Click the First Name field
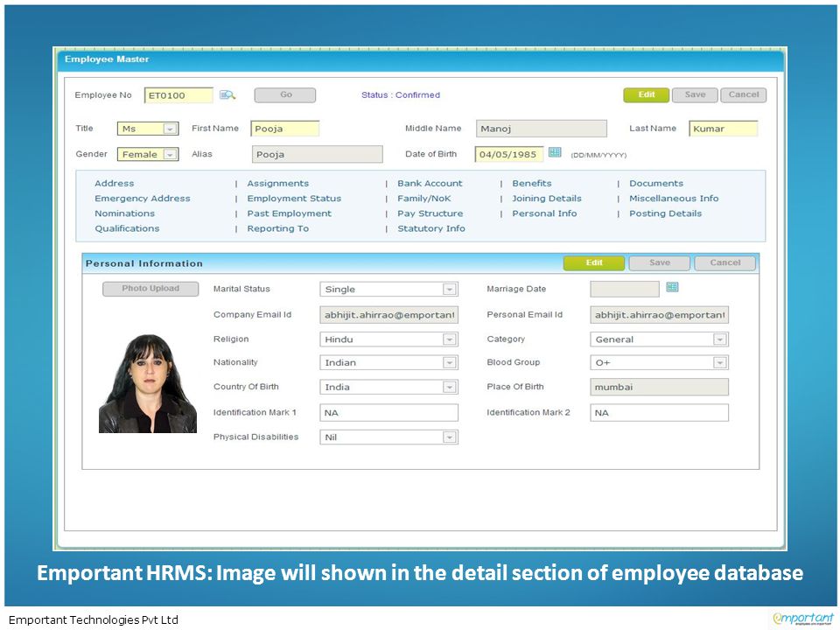The width and height of the screenshot is (840, 630). coord(285,129)
